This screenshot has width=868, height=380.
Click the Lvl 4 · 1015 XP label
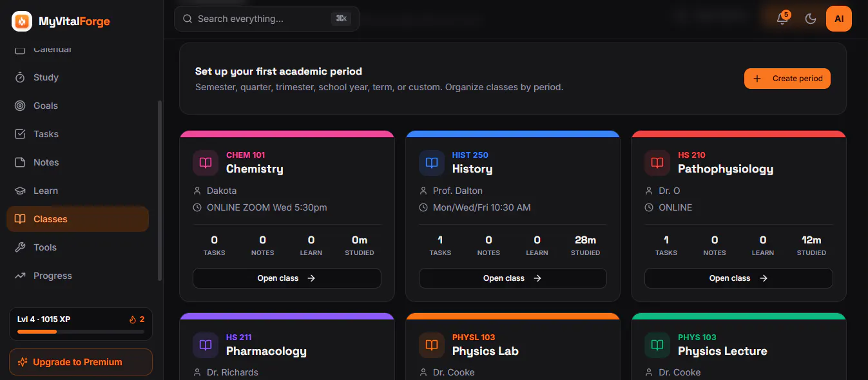click(44, 319)
